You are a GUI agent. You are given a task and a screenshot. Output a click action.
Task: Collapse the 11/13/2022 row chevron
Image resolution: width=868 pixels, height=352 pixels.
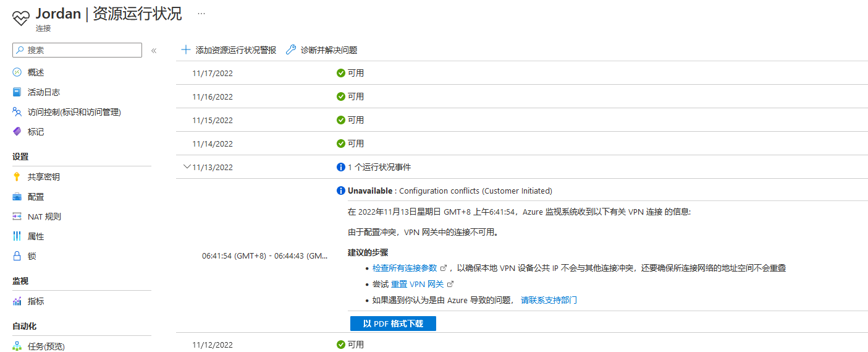187,166
